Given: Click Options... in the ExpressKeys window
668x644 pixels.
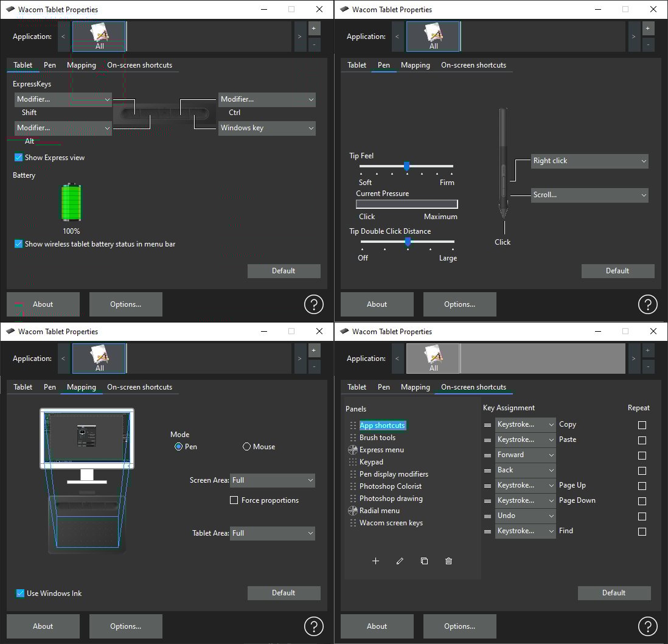Looking at the screenshot, I should (x=126, y=304).
